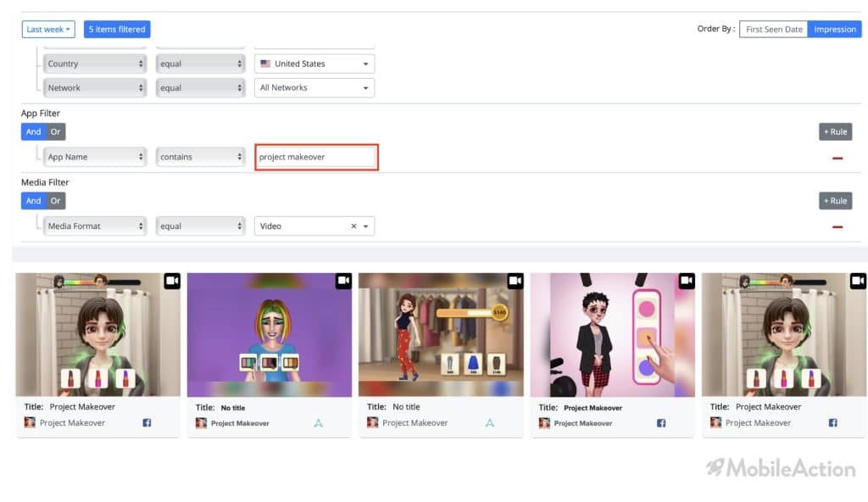This screenshot has width=868, height=502.
Task: Toggle Media Filter to And
Action: (x=33, y=201)
